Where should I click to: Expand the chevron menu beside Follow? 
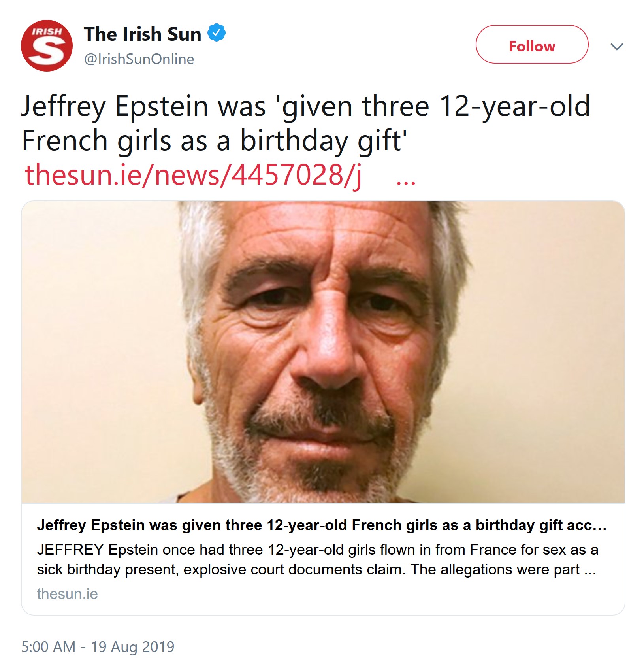point(616,47)
